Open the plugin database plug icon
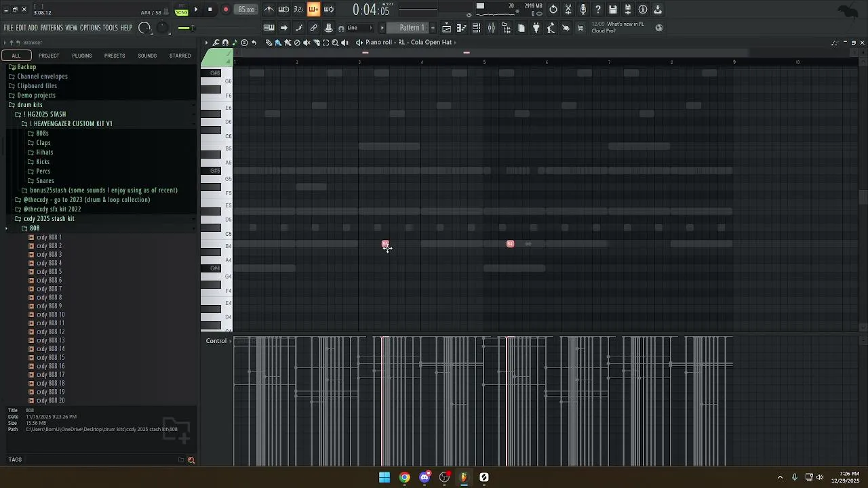 click(536, 28)
